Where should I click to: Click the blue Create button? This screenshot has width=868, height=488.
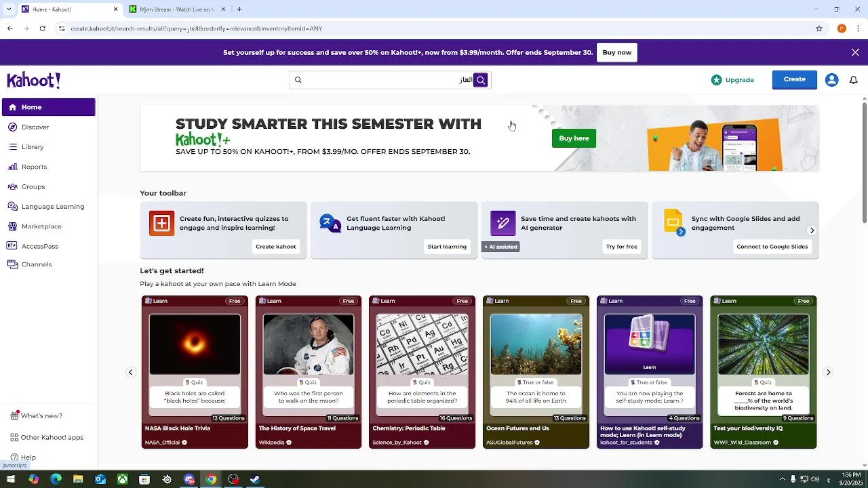pyautogui.click(x=795, y=79)
